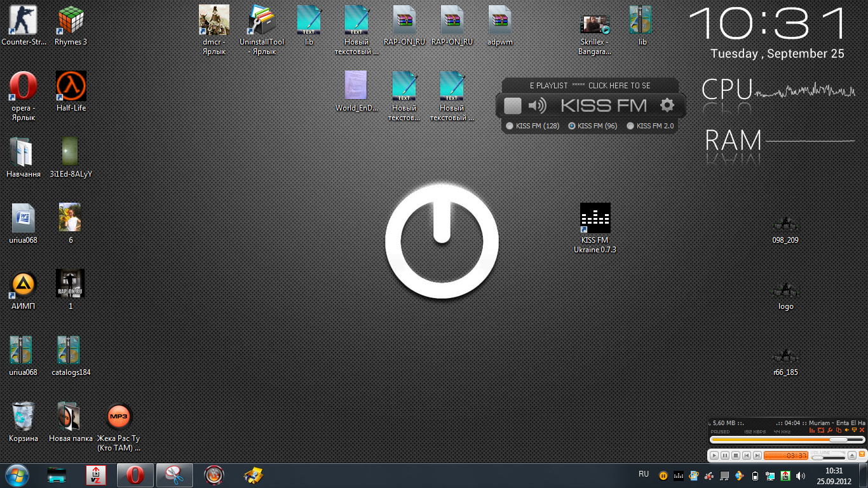This screenshot has width=868, height=488.
Task: Click the AIMP equalizer bars icon
Action: point(812,431)
